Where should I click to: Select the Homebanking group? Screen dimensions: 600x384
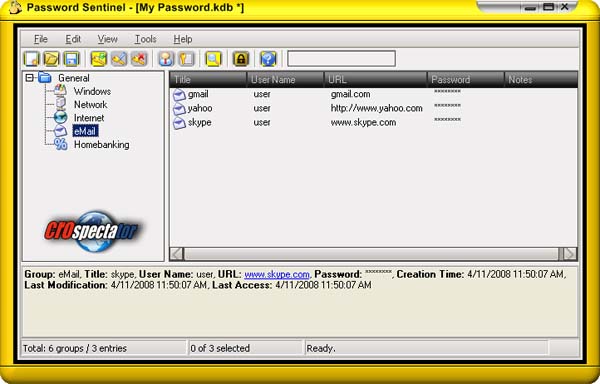[x=101, y=145]
